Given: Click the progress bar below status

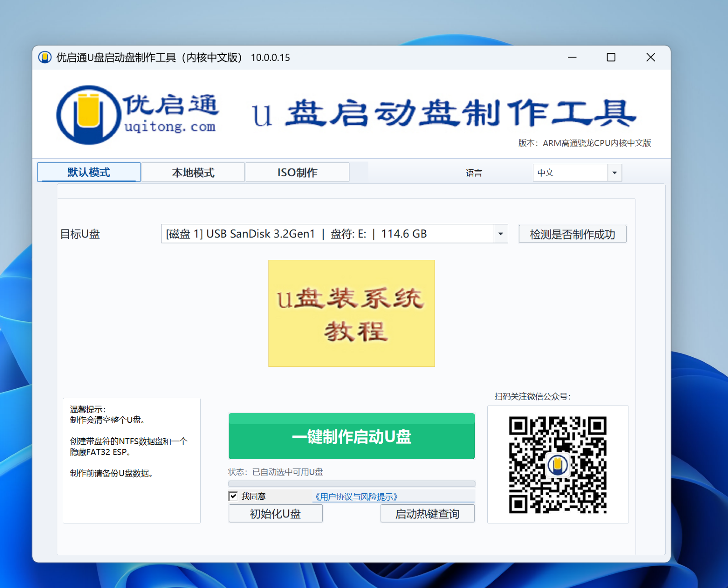Looking at the screenshot, I should click(352, 484).
